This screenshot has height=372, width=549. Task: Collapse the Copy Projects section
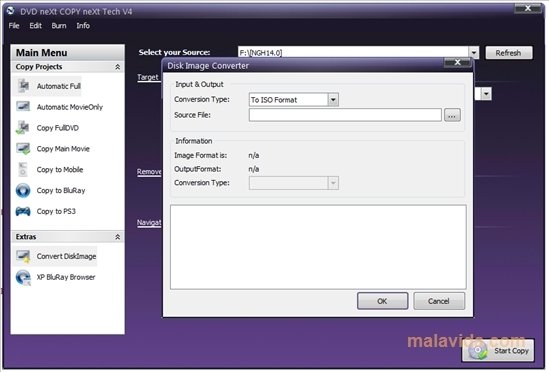click(x=118, y=67)
